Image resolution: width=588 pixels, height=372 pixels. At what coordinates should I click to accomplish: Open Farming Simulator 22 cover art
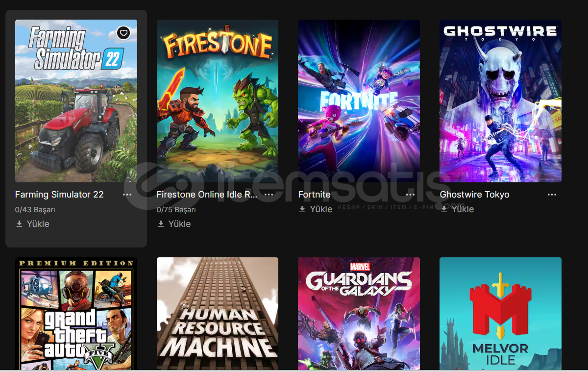(x=76, y=101)
